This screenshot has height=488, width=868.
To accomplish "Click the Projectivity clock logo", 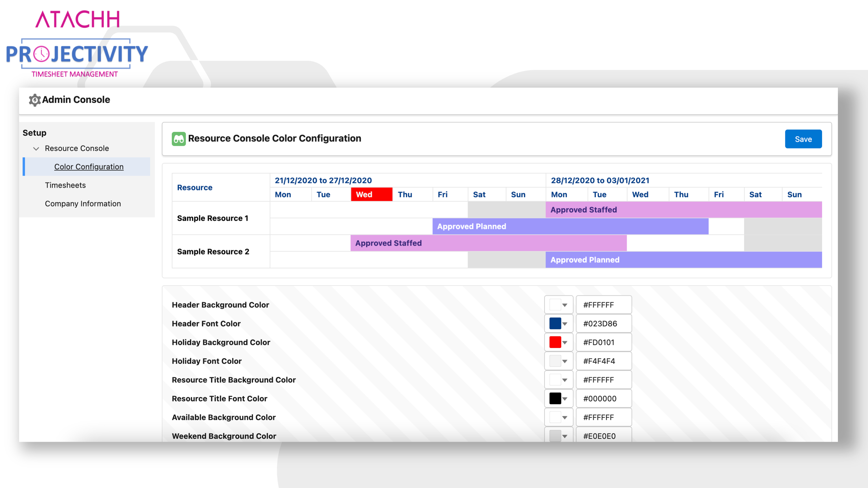I will pyautogui.click(x=41, y=54).
